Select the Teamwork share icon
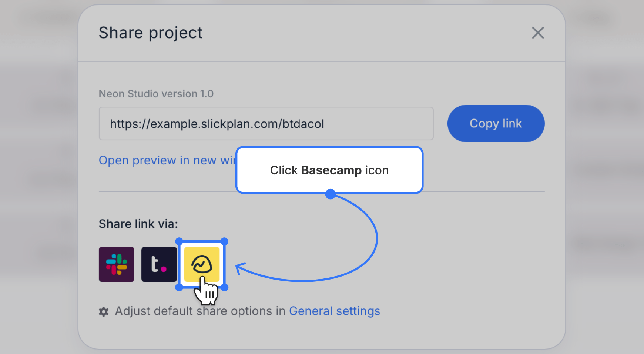Viewport: 644px width, 354px height. pyautogui.click(x=159, y=264)
